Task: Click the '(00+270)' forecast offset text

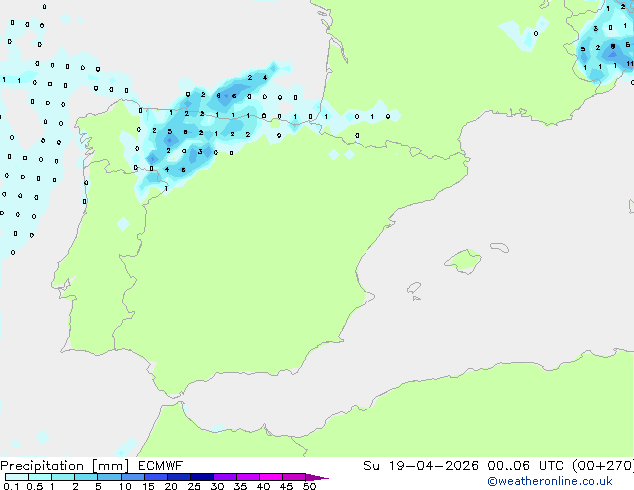Action: click(x=603, y=465)
